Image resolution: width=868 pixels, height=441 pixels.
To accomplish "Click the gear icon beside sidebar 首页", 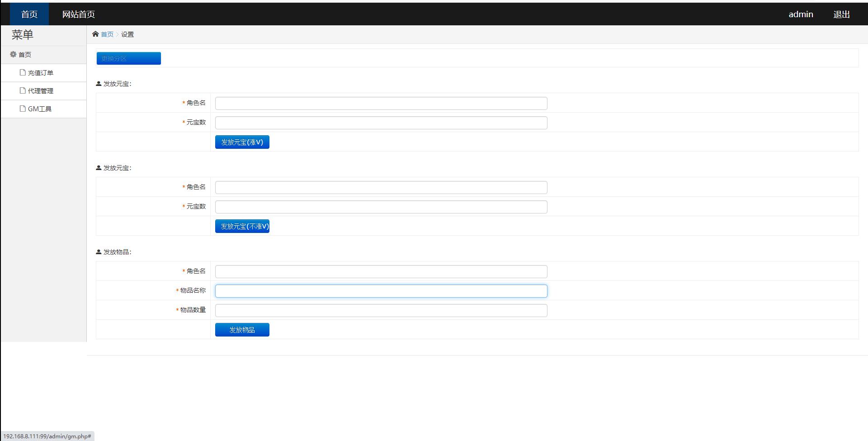I will 13,54.
